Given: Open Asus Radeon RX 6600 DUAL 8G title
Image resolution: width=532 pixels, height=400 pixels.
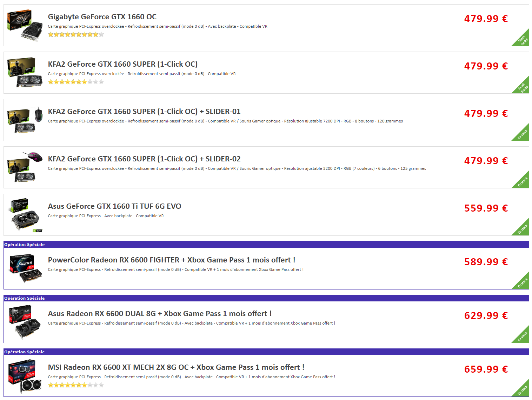Looking at the screenshot, I should pos(160,314).
